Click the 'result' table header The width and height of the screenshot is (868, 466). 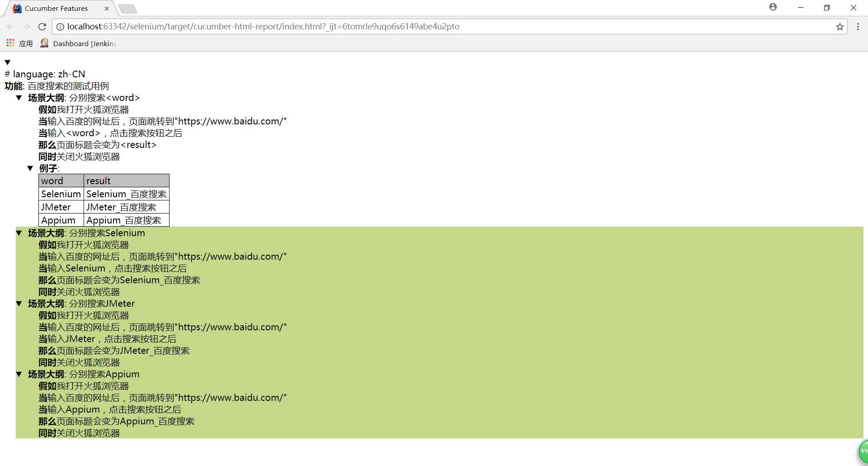click(127, 181)
